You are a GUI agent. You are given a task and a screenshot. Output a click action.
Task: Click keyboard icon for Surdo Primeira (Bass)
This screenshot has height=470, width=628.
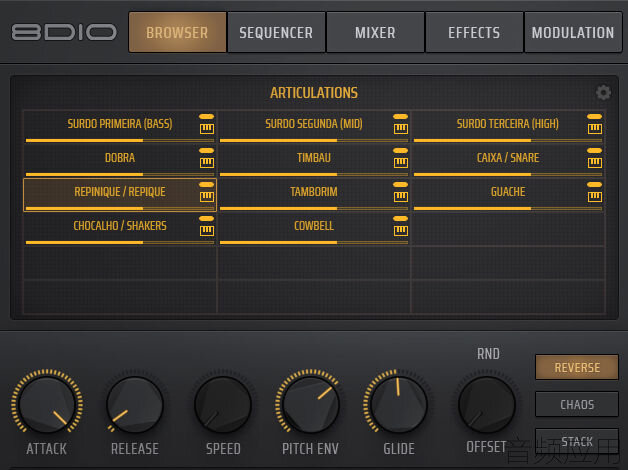207,129
